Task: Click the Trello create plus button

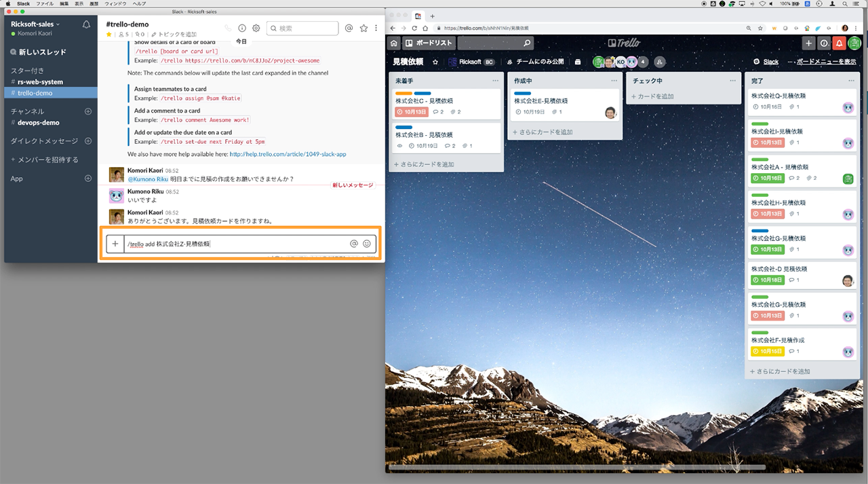Action: click(808, 43)
